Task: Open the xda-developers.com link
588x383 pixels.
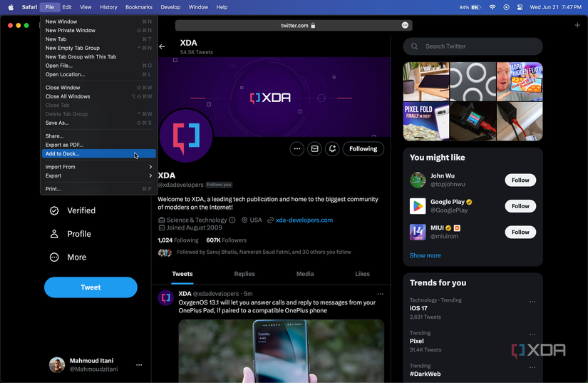Action: tap(304, 220)
